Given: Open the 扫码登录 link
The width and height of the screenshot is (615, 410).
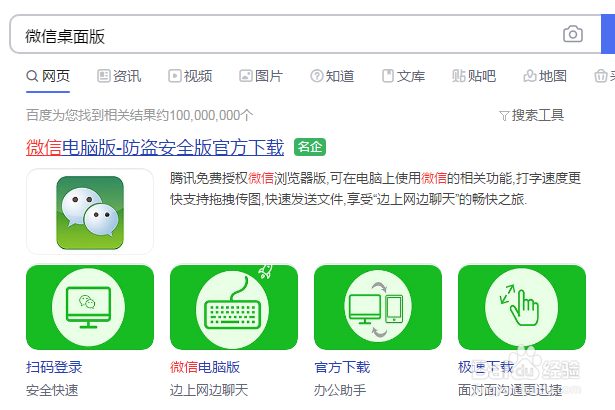Looking at the screenshot, I should 54,367.
